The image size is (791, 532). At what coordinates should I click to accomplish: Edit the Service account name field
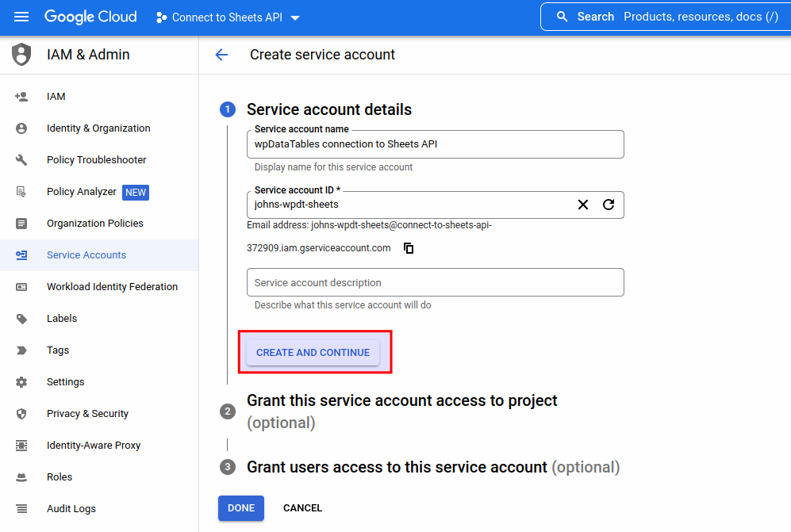(436, 144)
